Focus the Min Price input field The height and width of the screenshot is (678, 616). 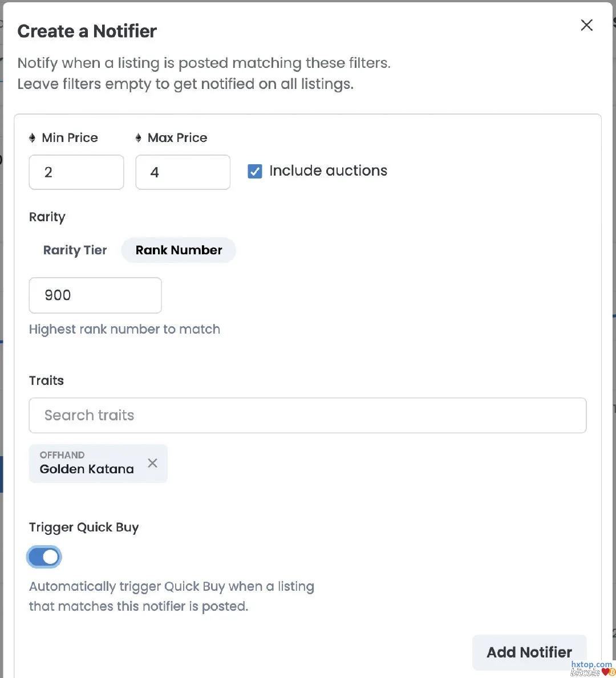click(76, 172)
